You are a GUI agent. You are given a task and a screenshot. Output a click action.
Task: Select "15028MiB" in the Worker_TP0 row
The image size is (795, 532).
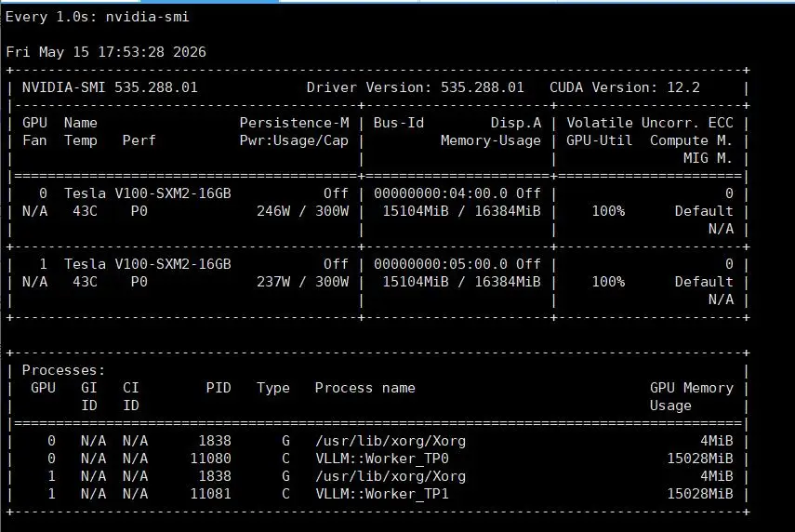(x=699, y=459)
